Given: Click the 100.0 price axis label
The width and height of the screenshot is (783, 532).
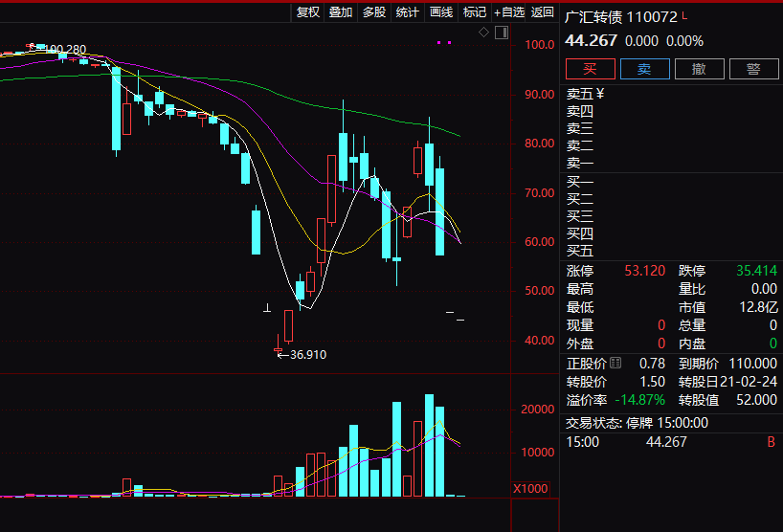Looking at the screenshot, I should tap(539, 45).
